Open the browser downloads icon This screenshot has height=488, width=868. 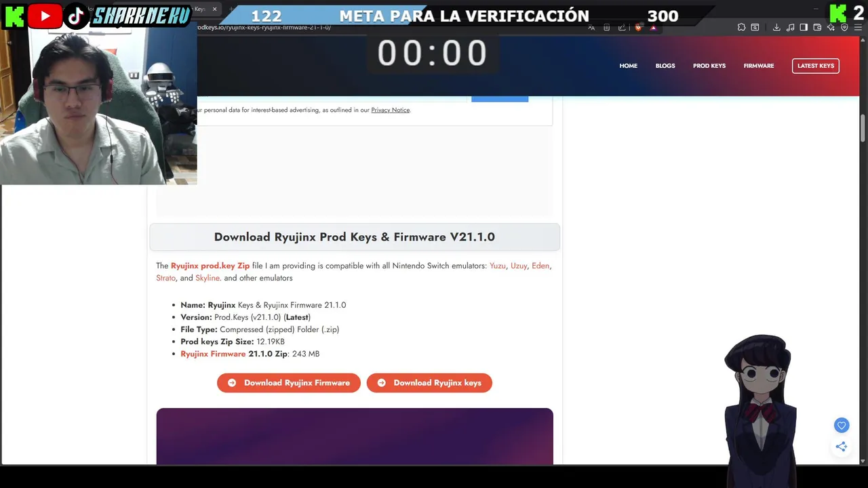click(x=776, y=28)
